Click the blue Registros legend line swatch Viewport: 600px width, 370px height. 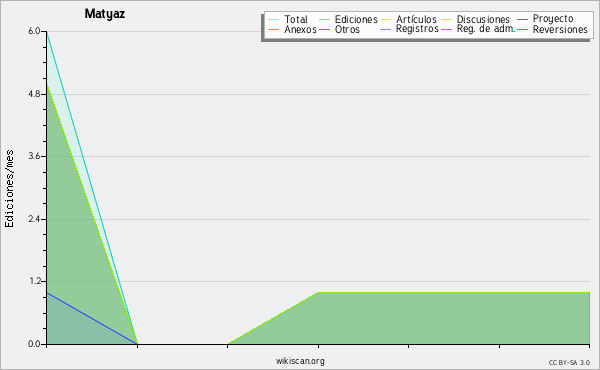tap(385, 29)
